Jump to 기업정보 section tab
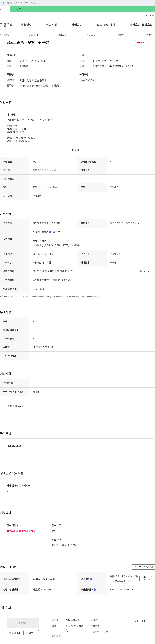 [149, 35]
